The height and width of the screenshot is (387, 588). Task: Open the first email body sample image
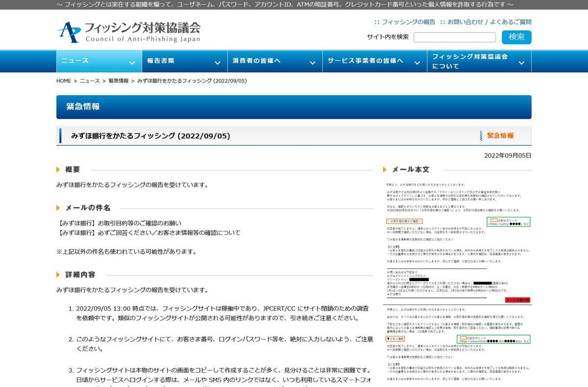[x=458, y=242]
